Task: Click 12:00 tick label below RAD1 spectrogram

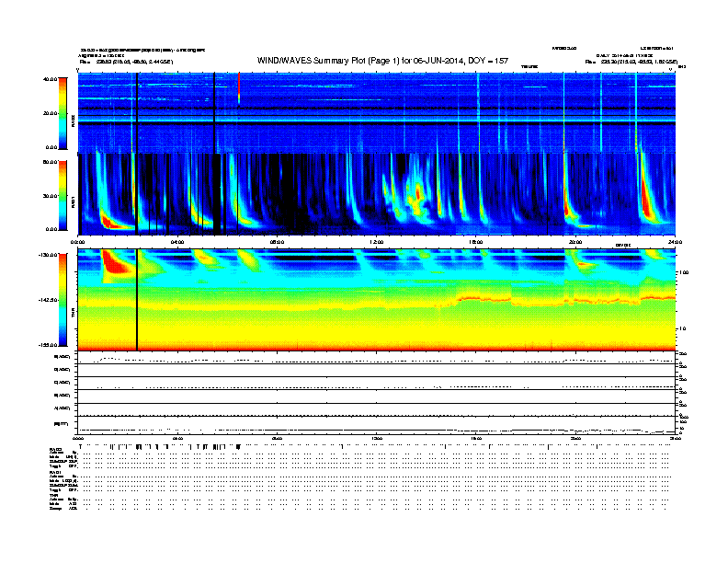Action: [x=377, y=242]
